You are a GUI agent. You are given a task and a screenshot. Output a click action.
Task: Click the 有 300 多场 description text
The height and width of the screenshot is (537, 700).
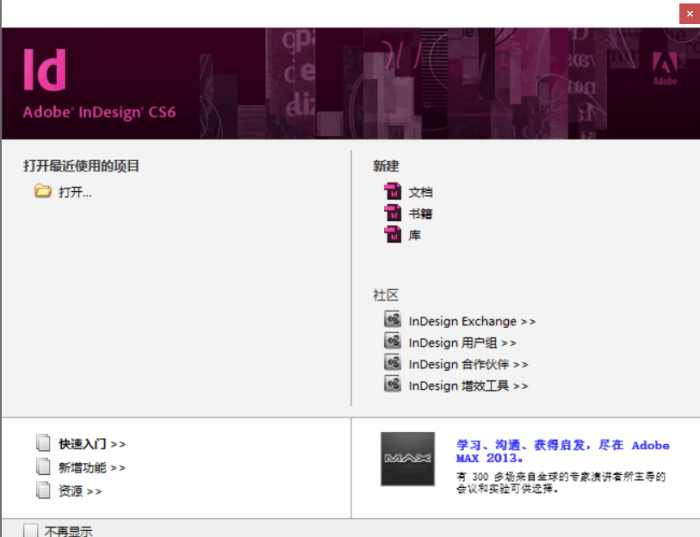(561, 483)
